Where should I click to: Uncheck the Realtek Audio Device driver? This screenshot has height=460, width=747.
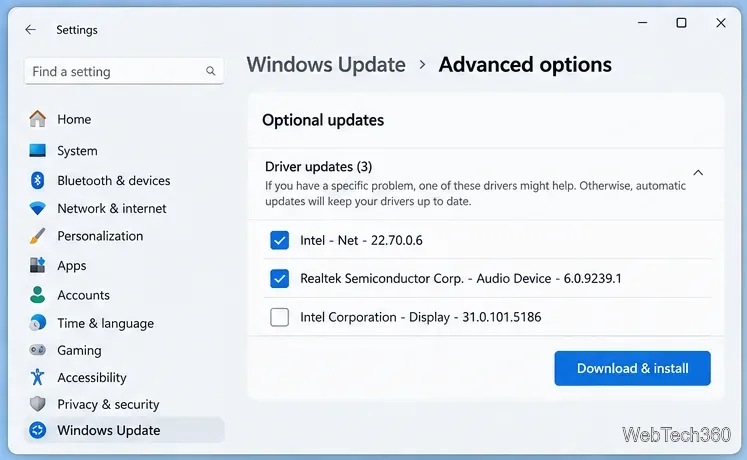click(280, 279)
